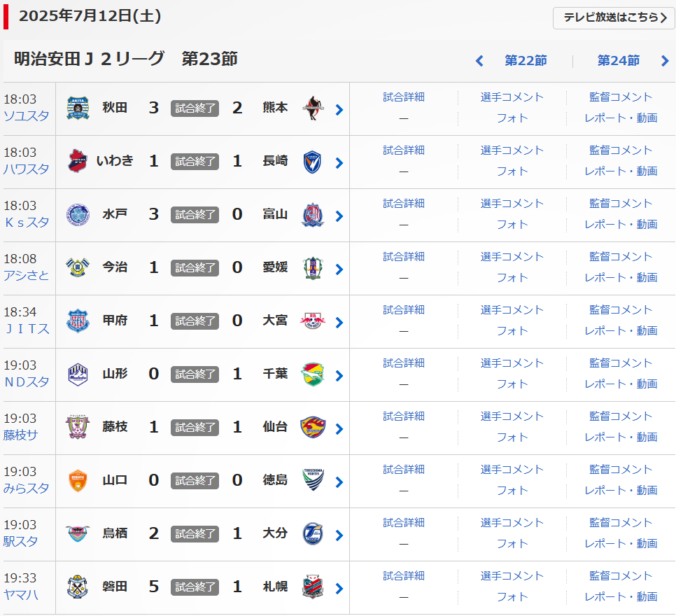Click the Sagan Tosu team crest
This screenshot has height=616, width=676.
78,533
